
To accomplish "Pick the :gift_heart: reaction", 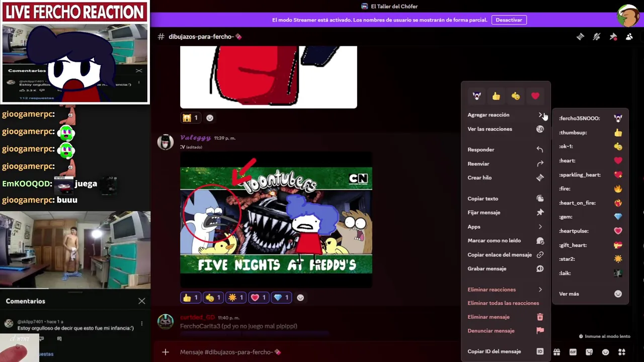I will coord(590,245).
